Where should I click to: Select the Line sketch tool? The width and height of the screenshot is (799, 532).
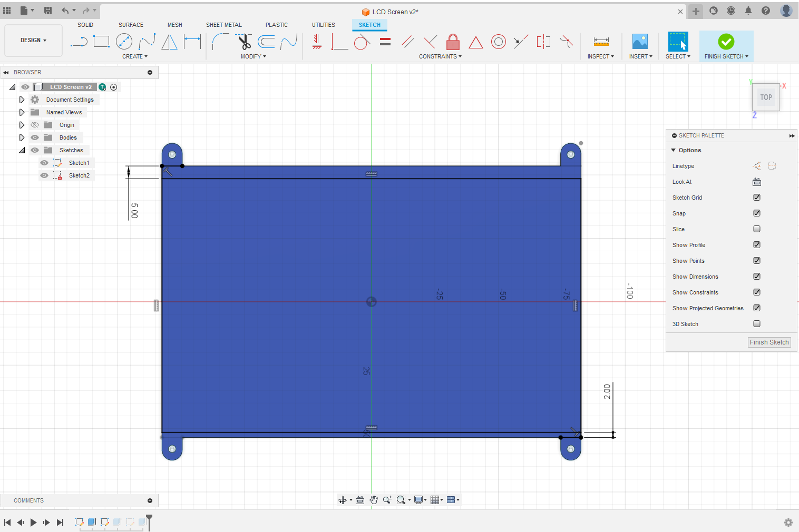click(79, 42)
